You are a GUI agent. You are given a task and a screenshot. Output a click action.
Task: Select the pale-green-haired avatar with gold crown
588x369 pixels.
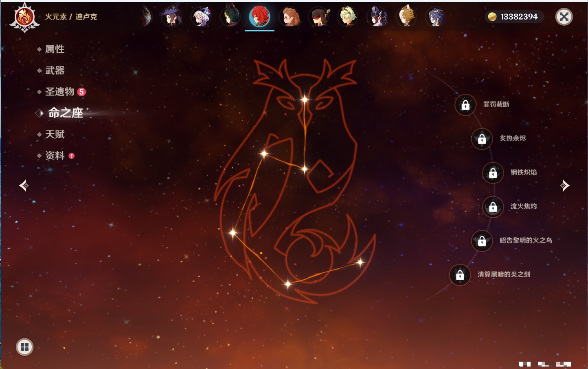[348, 17]
